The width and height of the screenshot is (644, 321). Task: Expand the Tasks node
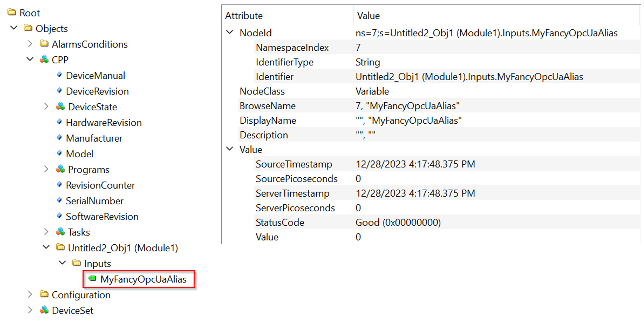pyautogui.click(x=46, y=231)
